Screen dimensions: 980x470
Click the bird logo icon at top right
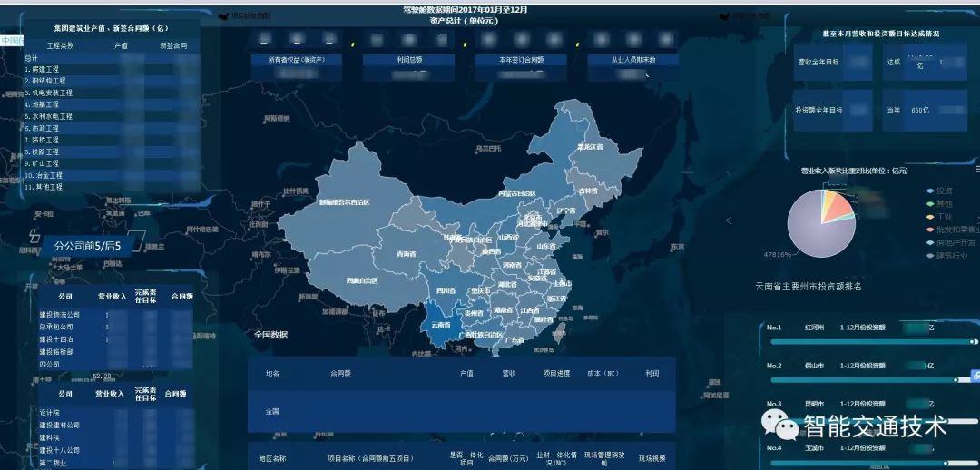point(724,16)
